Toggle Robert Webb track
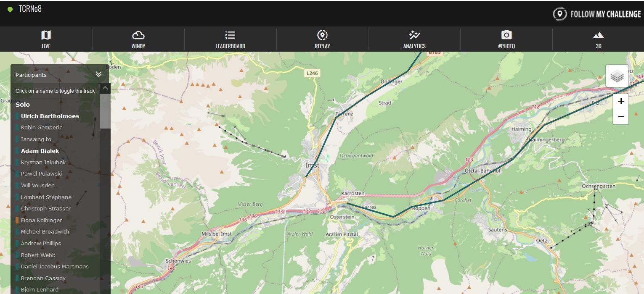 tap(38, 255)
